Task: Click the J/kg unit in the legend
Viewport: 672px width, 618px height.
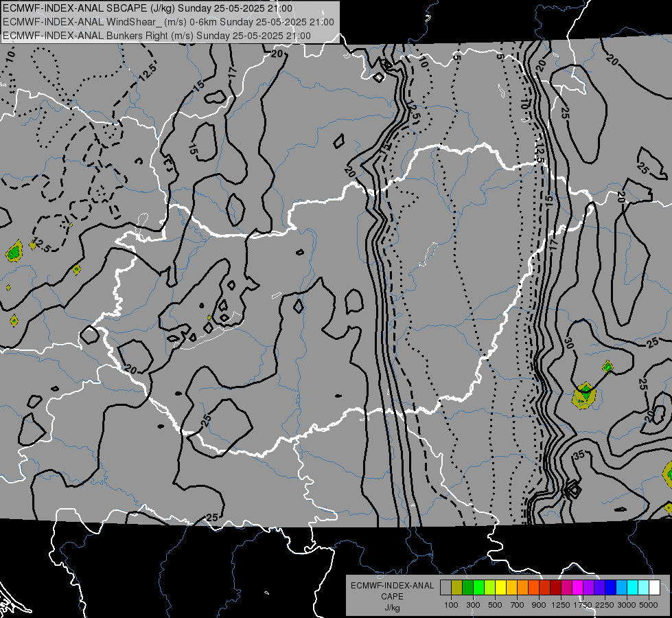Action: [392, 608]
